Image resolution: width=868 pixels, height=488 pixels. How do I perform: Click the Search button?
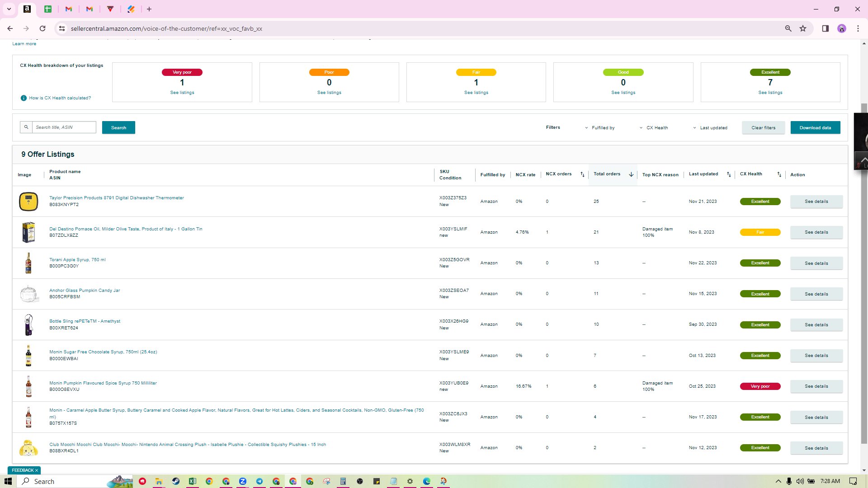click(x=118, y=127)
